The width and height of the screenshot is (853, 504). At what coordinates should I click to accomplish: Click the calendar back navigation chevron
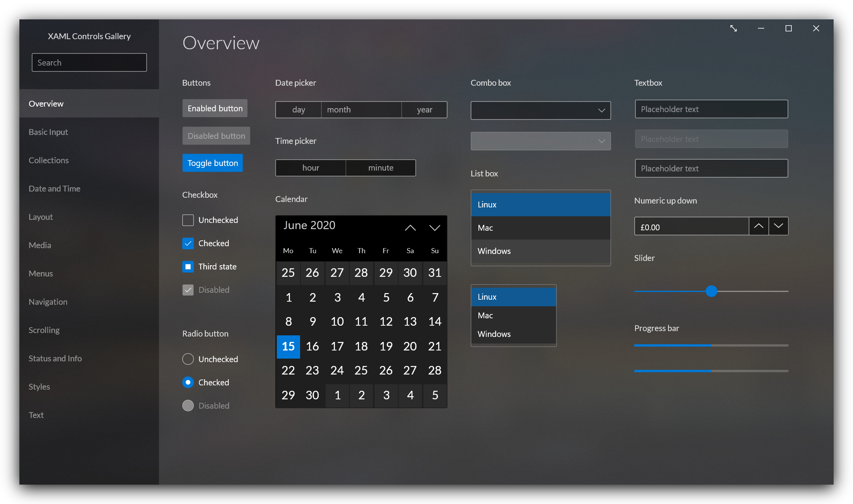[410, 228]
